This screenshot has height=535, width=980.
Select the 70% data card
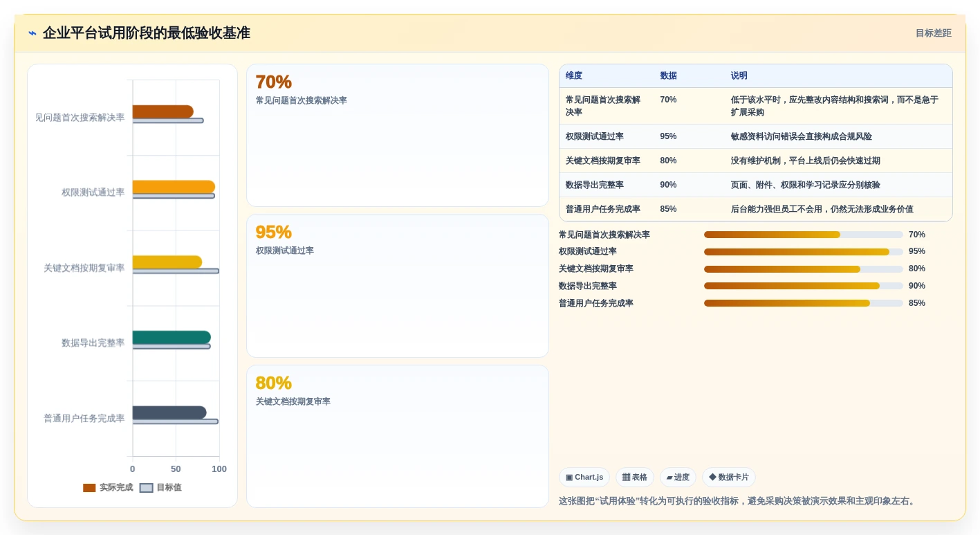[398, 136]
